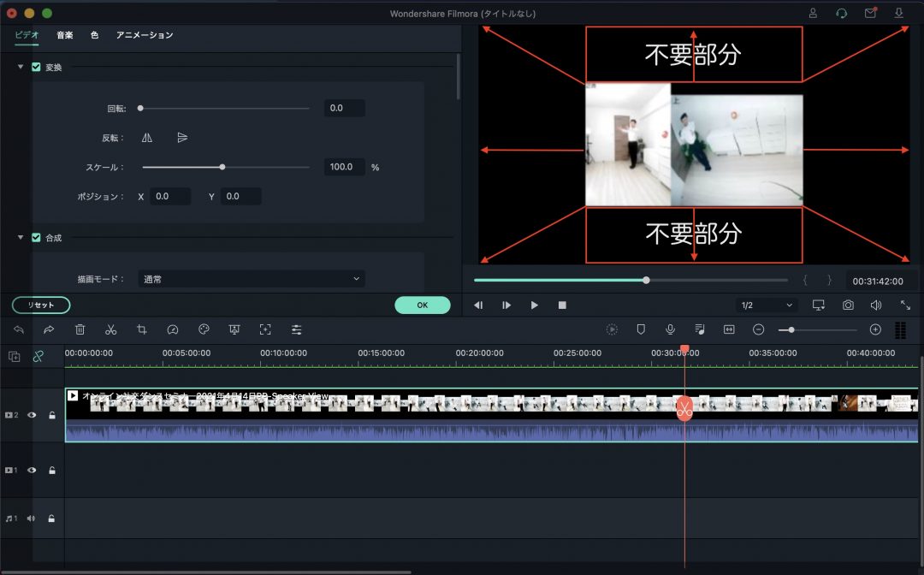Switch to the 音楽 tab
The height and width of the screenshot is (575, 924).
(x=65, y=35)
